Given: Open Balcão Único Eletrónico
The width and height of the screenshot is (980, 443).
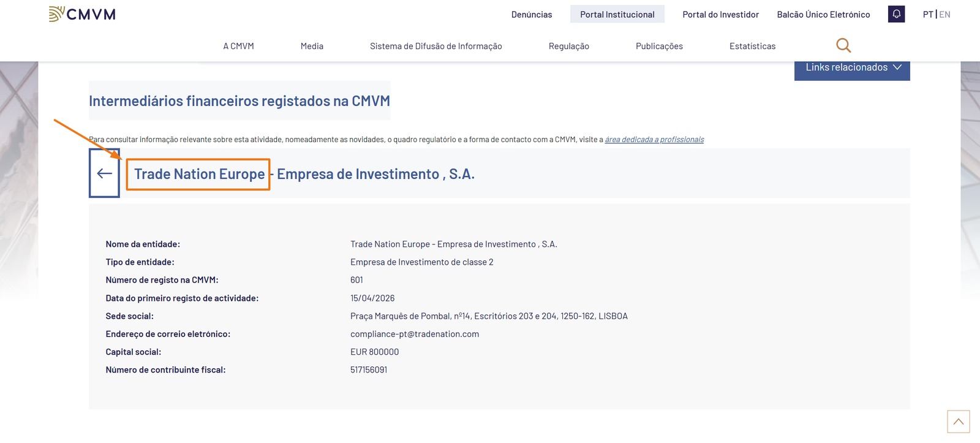Looking at the screenshot, I should 823,15.
